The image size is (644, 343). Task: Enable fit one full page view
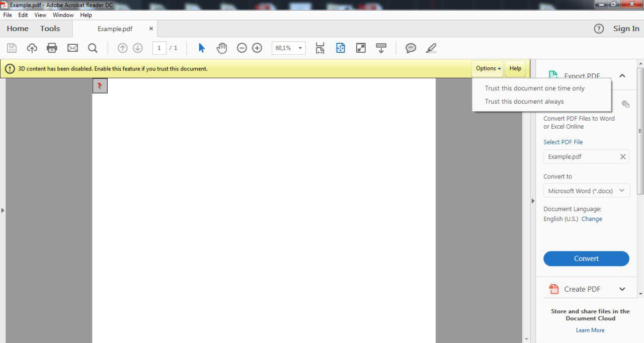click(x=360, y=48)
